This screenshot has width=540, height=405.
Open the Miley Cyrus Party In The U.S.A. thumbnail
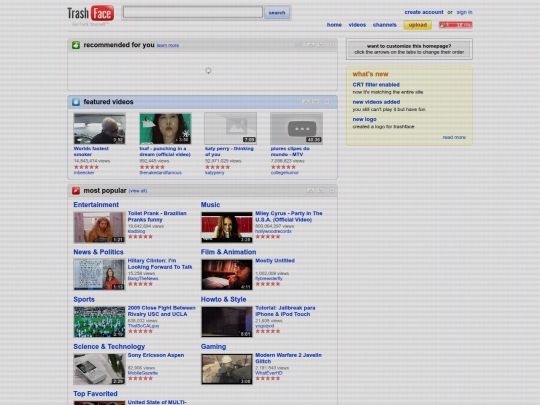click(227, 227)
